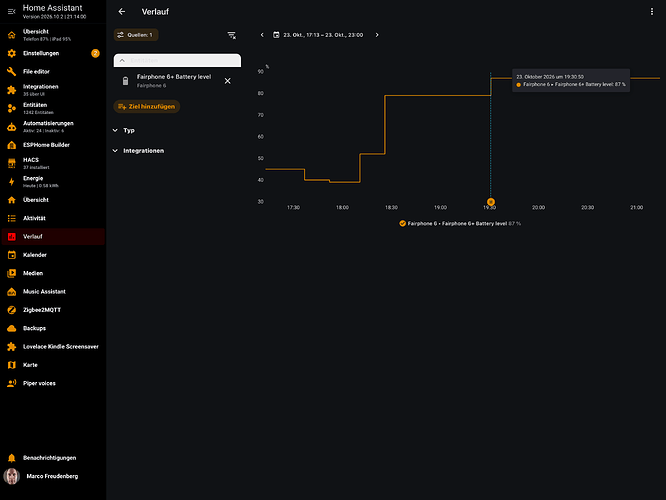The height and width of the screenshot is (500, 666).
Task: Open Automatisierungen robot icon
Action: (x=11, y=127)
